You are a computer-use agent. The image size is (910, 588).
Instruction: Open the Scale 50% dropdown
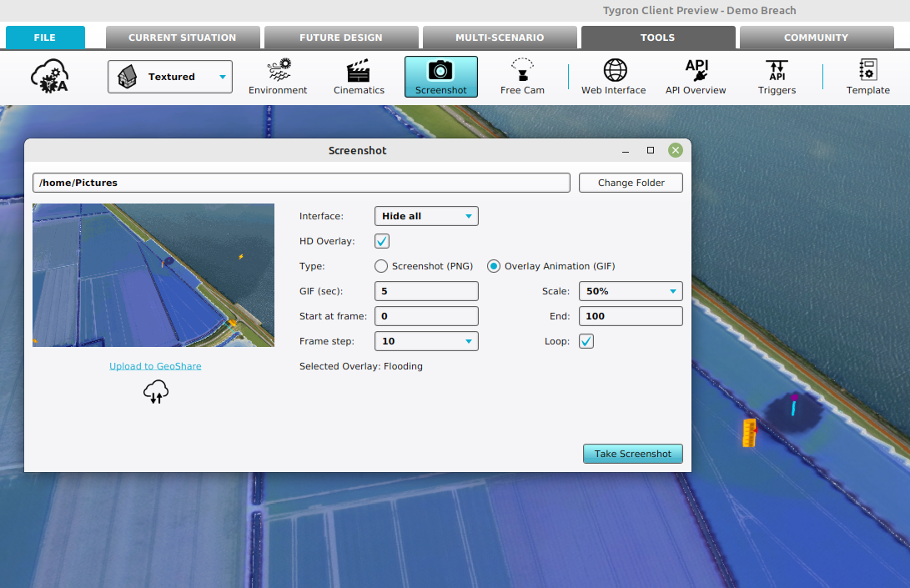[631, 291]
